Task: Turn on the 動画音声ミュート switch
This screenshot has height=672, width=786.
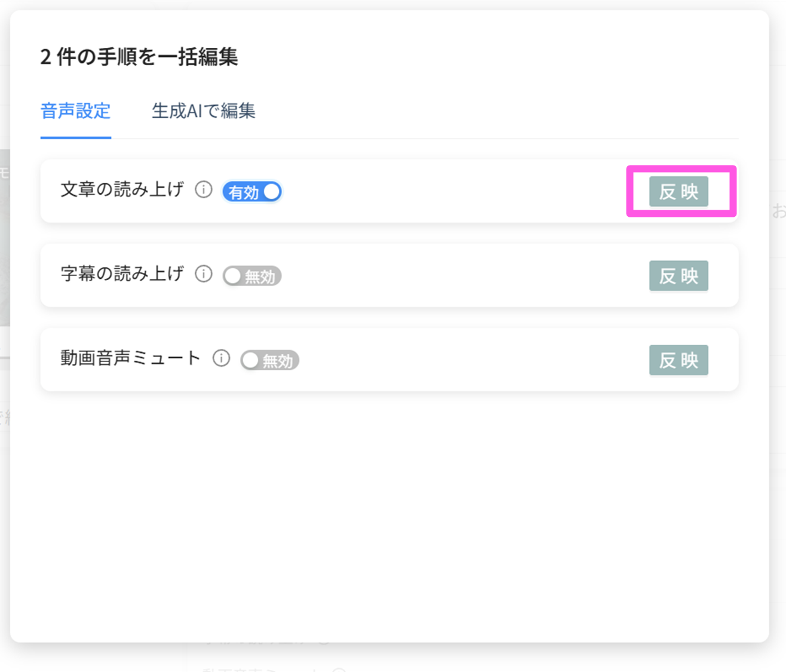Action: pos(269,360)
